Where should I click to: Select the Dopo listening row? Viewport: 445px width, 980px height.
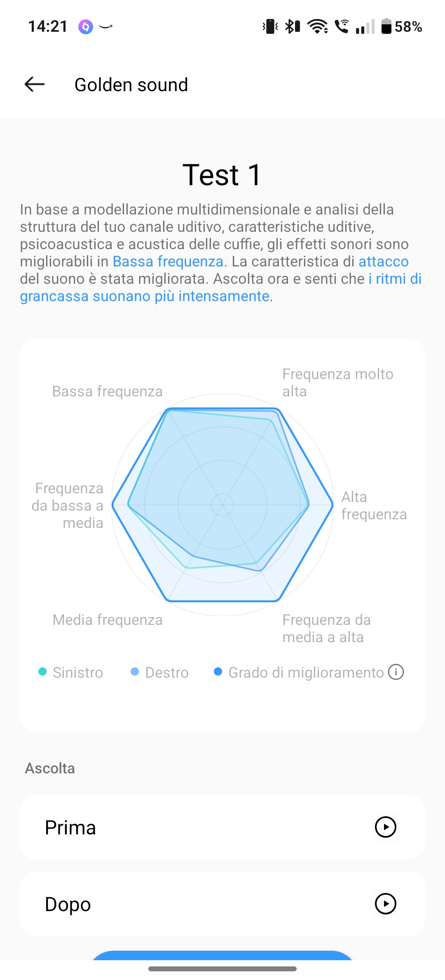click(x=222, y=904)
